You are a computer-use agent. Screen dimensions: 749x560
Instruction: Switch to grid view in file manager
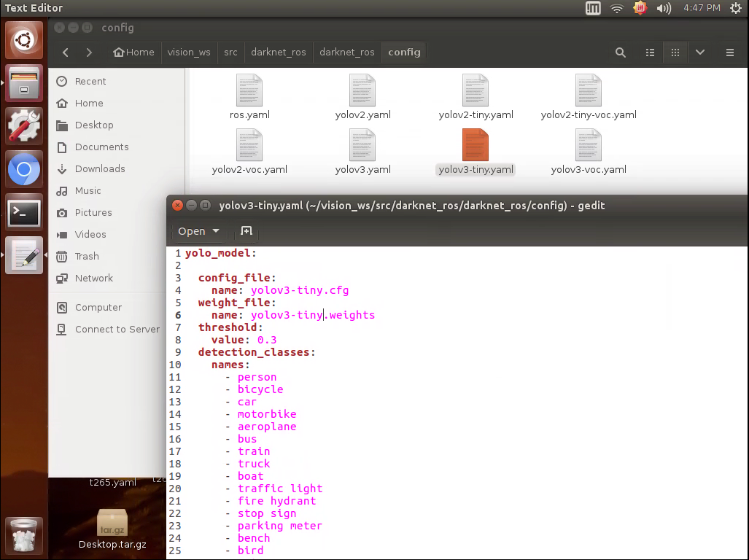coord(675,52)
